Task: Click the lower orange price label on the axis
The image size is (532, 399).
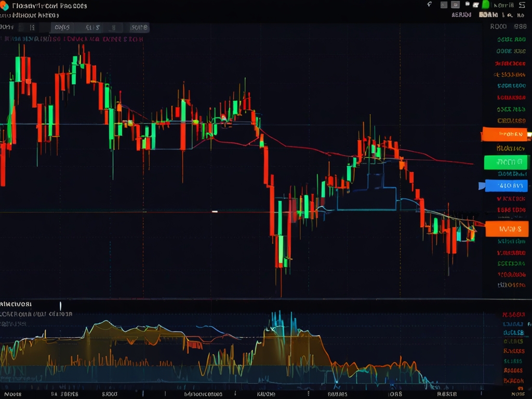Action: [507, 229]
